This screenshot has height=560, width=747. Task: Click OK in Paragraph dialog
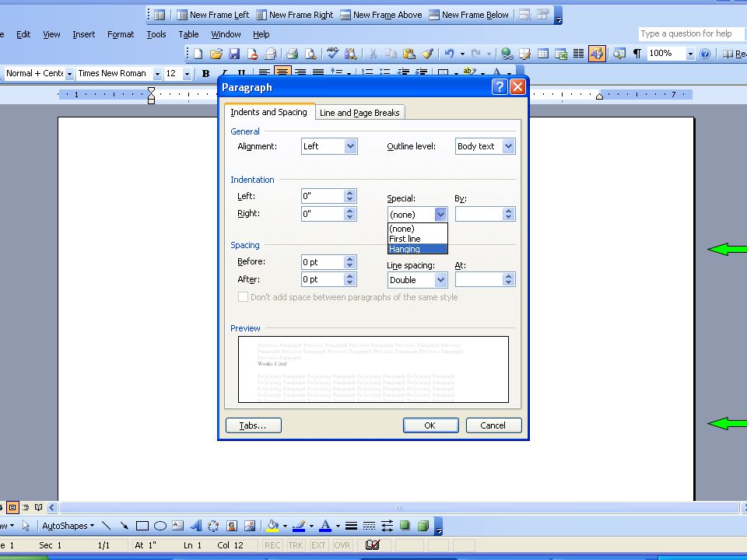430,425
